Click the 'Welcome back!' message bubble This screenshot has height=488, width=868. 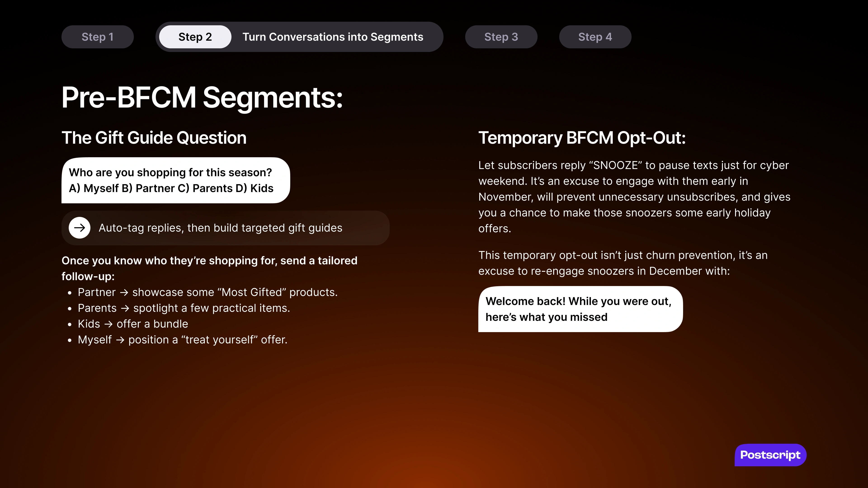[x=580, y=309]
